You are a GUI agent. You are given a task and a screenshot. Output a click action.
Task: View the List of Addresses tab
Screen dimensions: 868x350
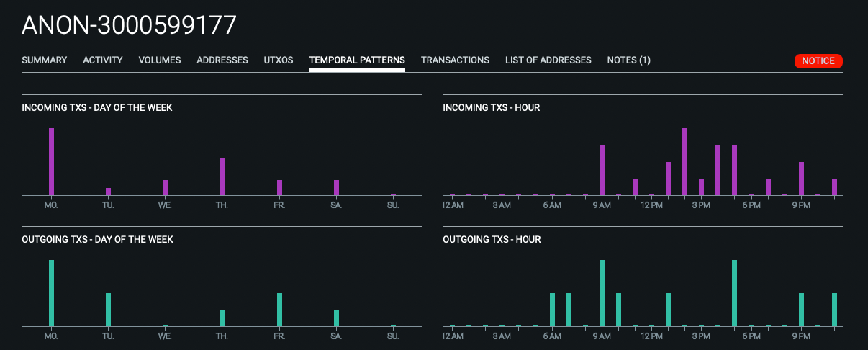(548, 60)
